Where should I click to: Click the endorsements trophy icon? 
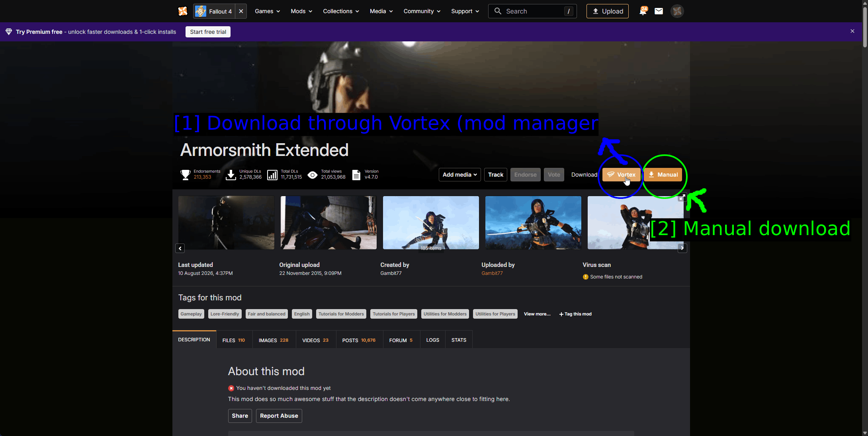point(185,175)
